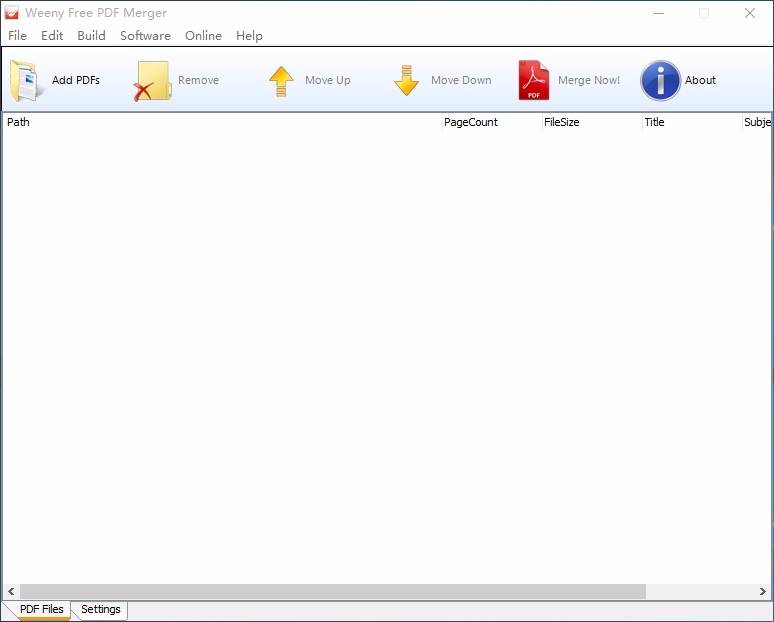Screen dimensions: 774x622
Task: Open the Edit menu
Action: (x=52, y=36)
